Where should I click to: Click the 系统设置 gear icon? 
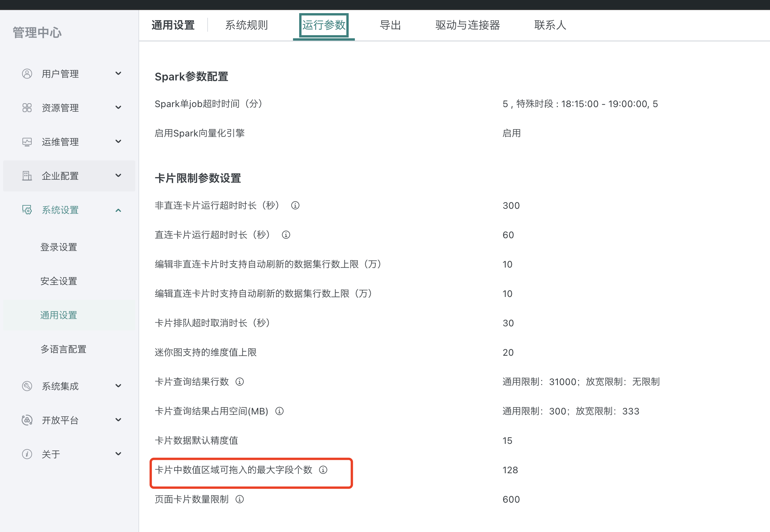tap(27, 210)
